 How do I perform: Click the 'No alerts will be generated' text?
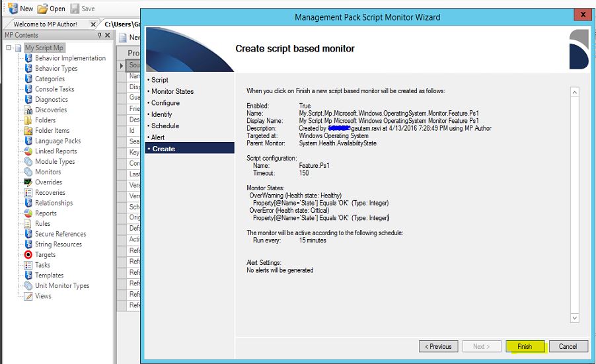point(280,270)
